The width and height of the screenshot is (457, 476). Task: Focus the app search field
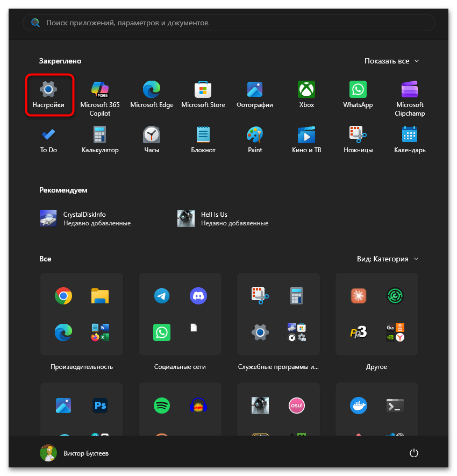(229, 23)
